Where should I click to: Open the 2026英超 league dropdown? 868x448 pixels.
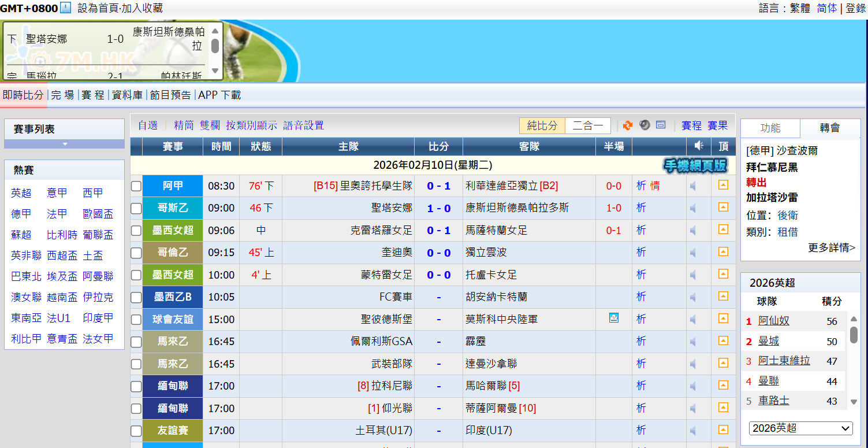click(x=800, y=428)
